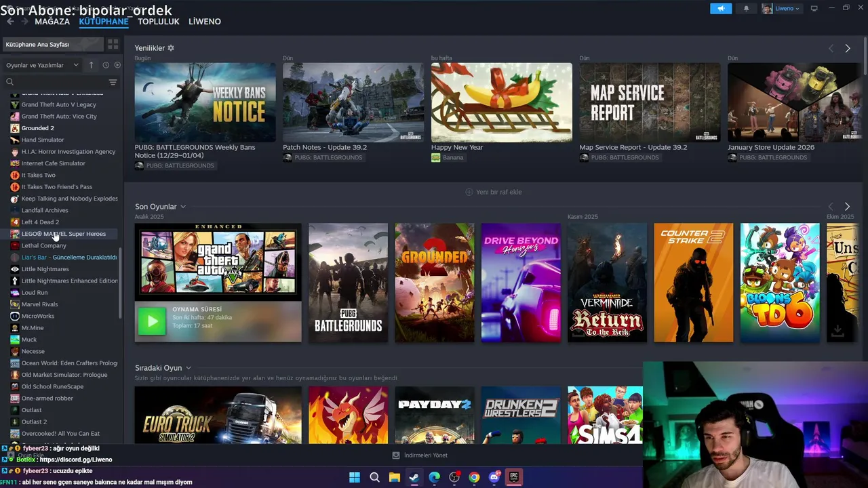Open Payday 2 suggested game

[435, 415]
